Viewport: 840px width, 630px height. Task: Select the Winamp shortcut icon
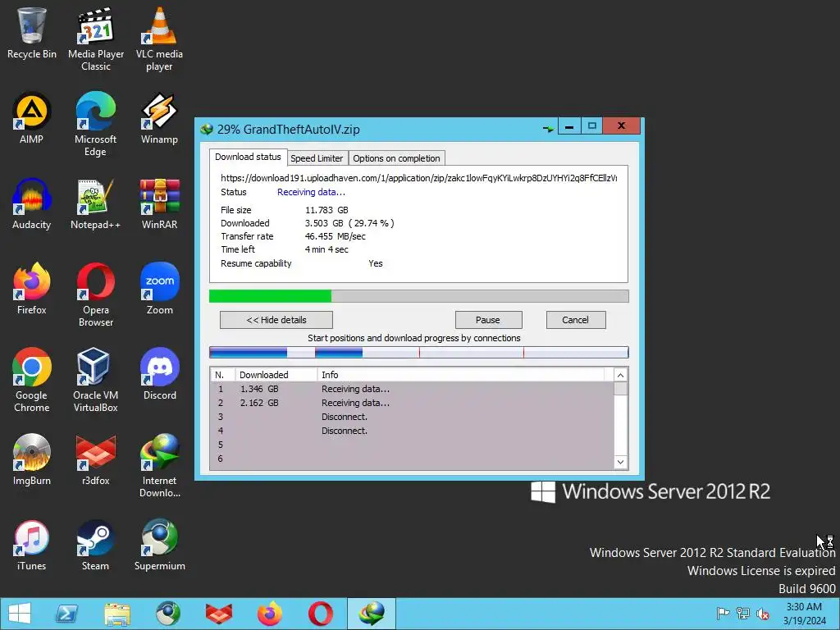point(159,118)
